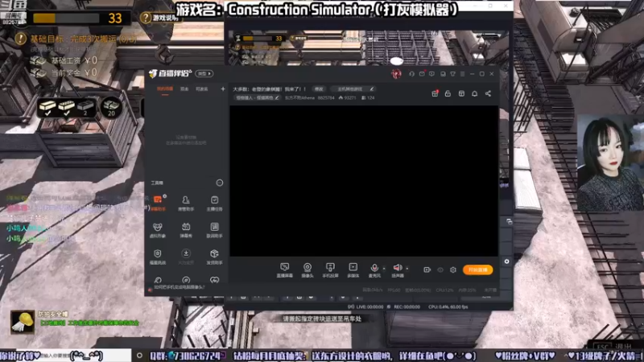This screenshot has width=644, height=362.
Task: Open the feedback message icon in the title bar
Action: [431, 74]
